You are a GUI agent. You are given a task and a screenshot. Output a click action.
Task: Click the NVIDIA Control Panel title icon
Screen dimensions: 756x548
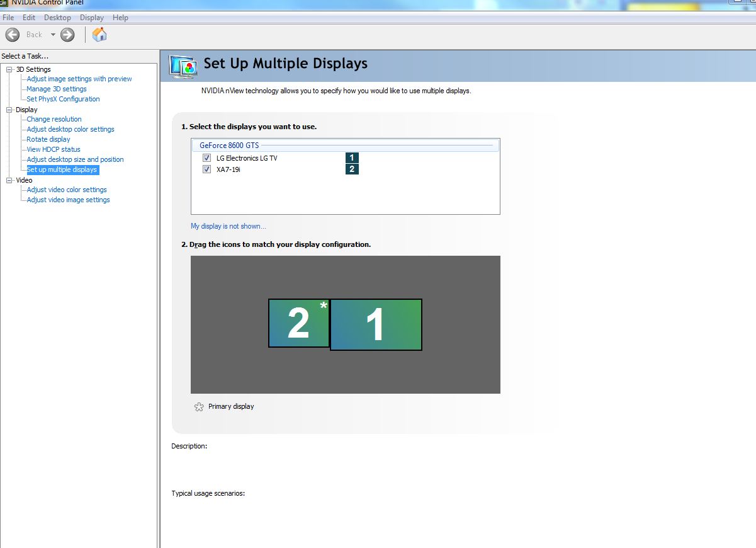point(5,3)
